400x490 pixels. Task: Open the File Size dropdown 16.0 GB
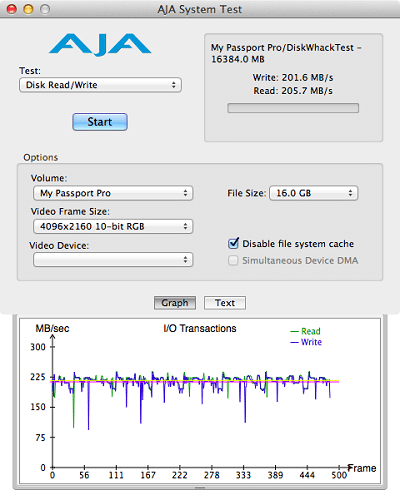pos(314,193)
